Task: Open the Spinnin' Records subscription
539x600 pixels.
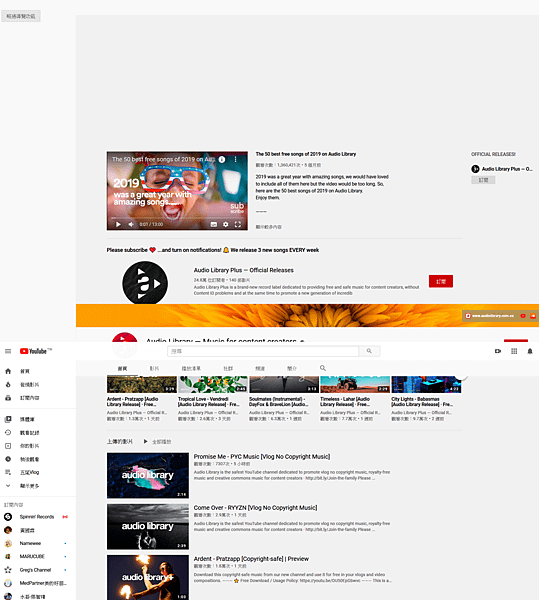Action: coord(38,517)
